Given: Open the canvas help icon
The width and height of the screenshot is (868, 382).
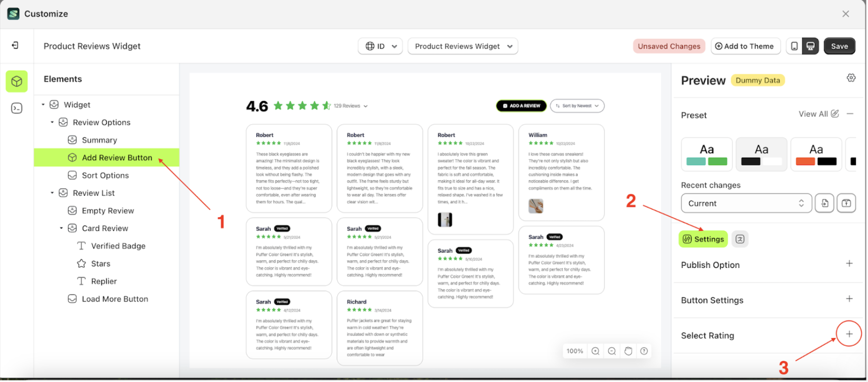Looking at the screenshot, I should point(644,351).
